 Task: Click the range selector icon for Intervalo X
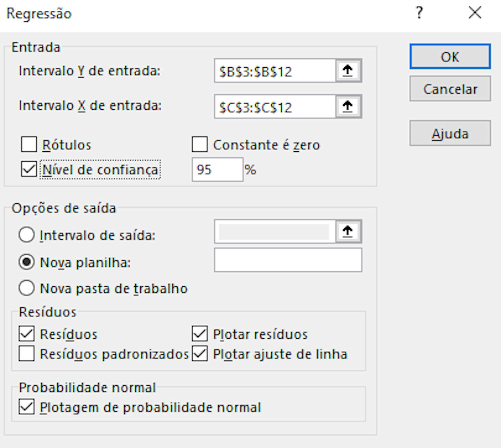348,107
